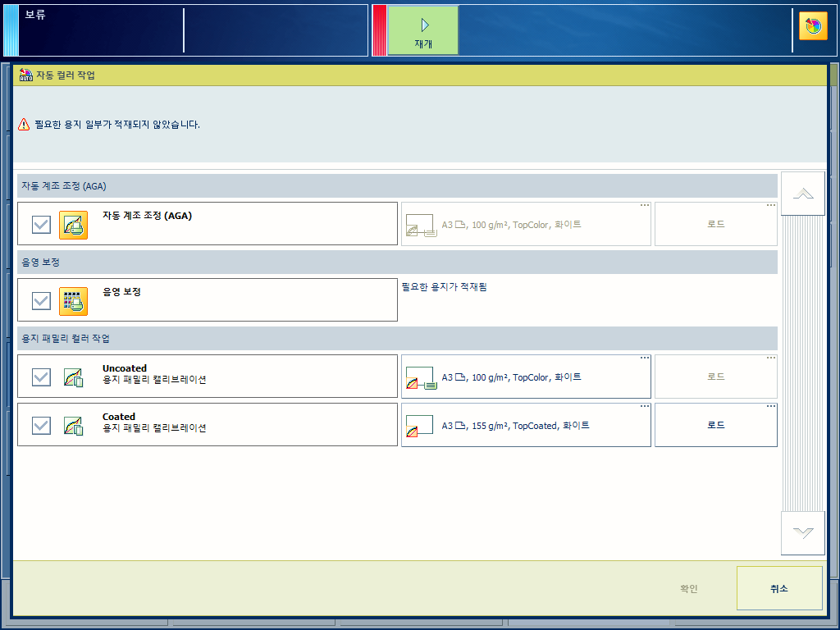Click the warning triangle icon
This screenshot has height=630, width=840.
click(x=24, y=125)
